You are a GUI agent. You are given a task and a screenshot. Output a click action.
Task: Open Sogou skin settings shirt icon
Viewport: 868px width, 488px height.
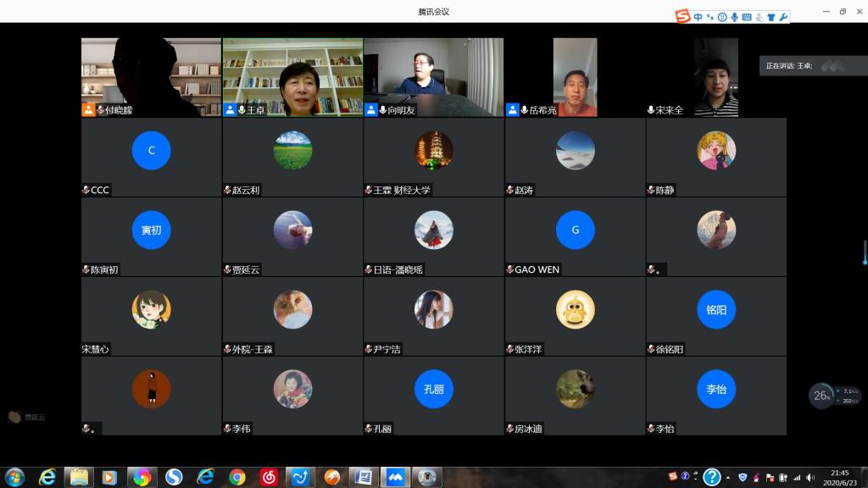771,17
